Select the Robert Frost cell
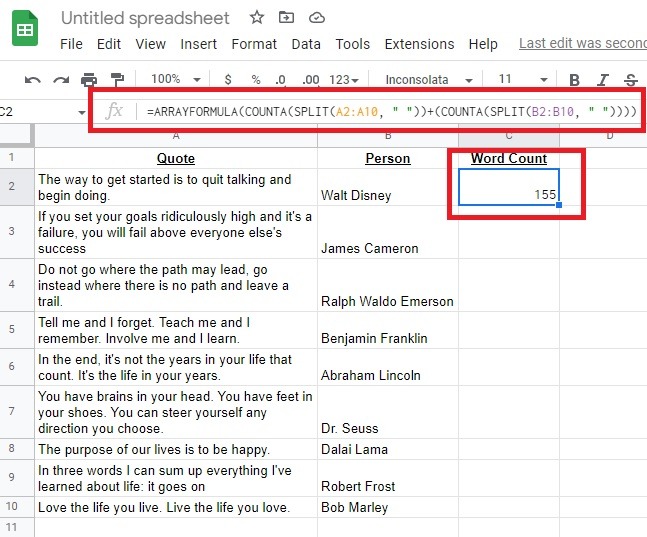 pyautogui.click(x=387, y=478)
